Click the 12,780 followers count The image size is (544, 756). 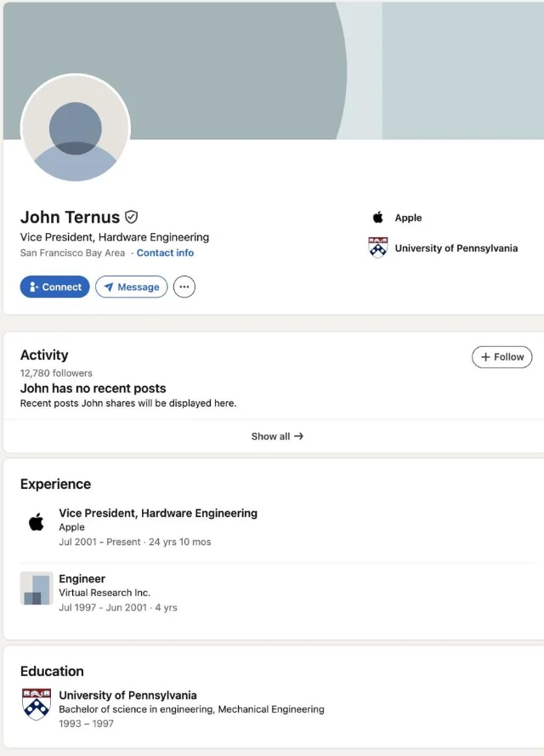coord(56,373)
